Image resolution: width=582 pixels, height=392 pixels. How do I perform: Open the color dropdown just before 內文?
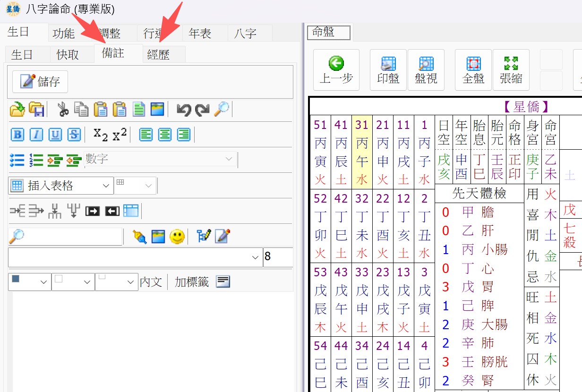coord(117,282)
